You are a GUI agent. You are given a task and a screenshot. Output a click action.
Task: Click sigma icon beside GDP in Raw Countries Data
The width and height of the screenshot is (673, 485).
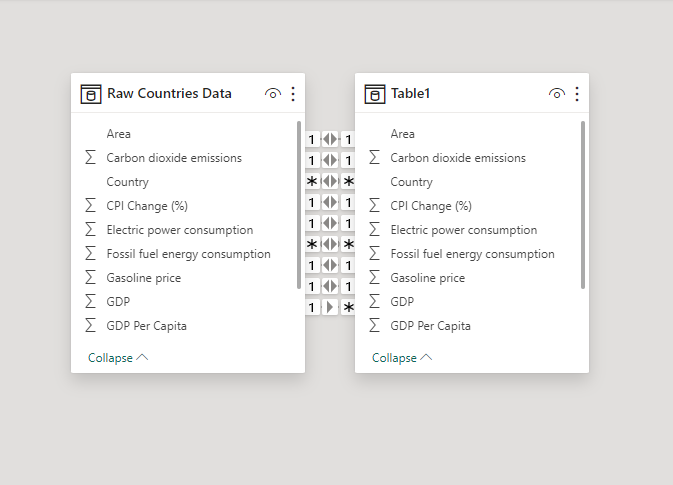(91, 302)
